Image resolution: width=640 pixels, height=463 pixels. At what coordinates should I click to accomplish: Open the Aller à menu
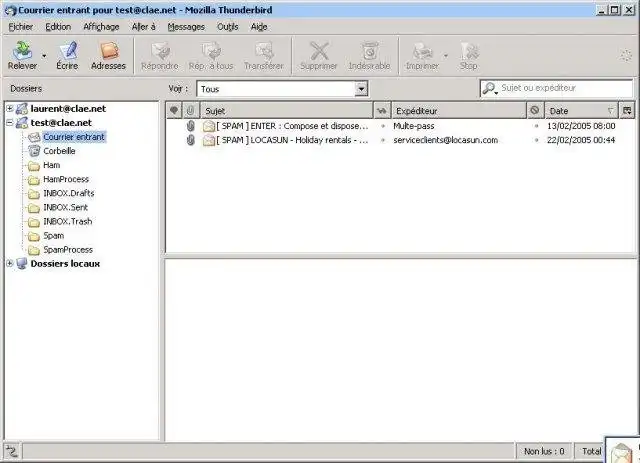pos(144,27)
